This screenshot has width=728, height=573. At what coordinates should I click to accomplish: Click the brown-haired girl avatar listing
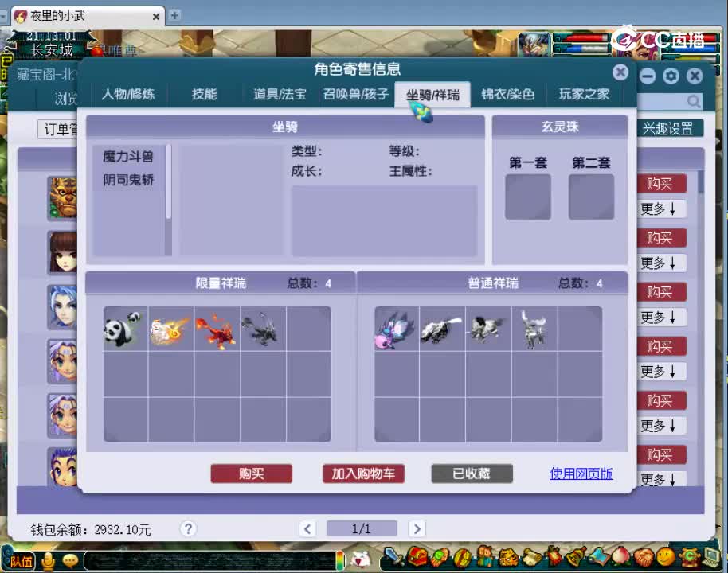click(x=63, y=252)
